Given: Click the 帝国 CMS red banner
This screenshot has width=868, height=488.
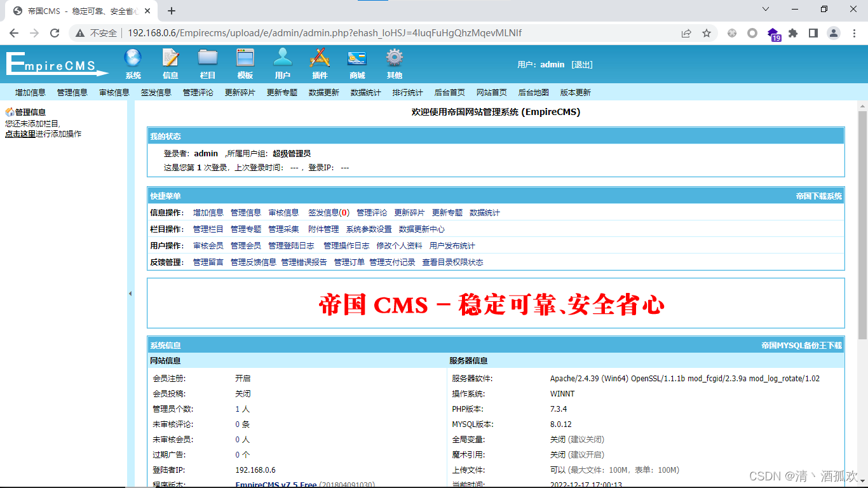Looking at the screenshot, I should pos(492,305).
